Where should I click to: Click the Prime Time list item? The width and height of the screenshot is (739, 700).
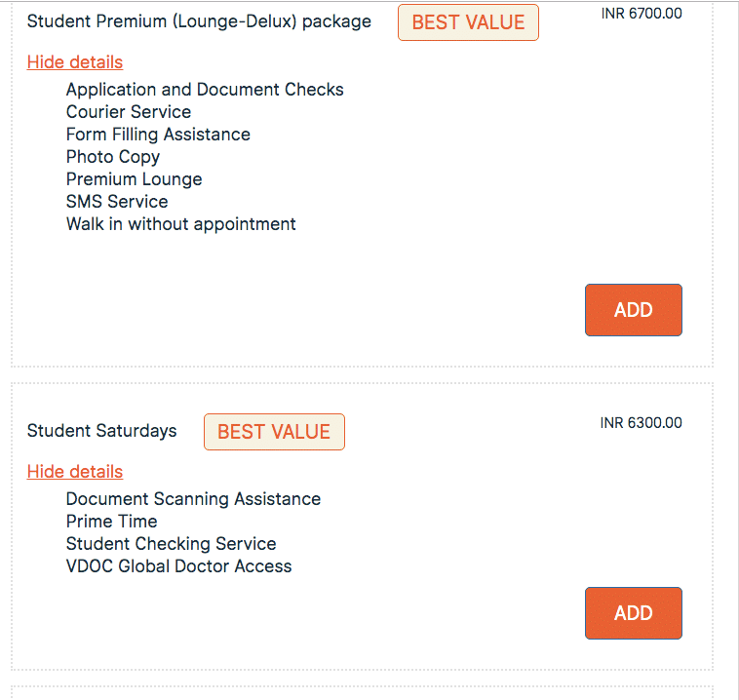click(112, 522)
